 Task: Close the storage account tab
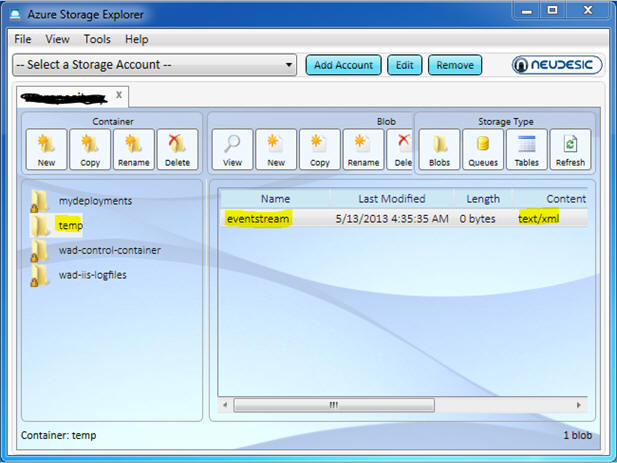119,95
